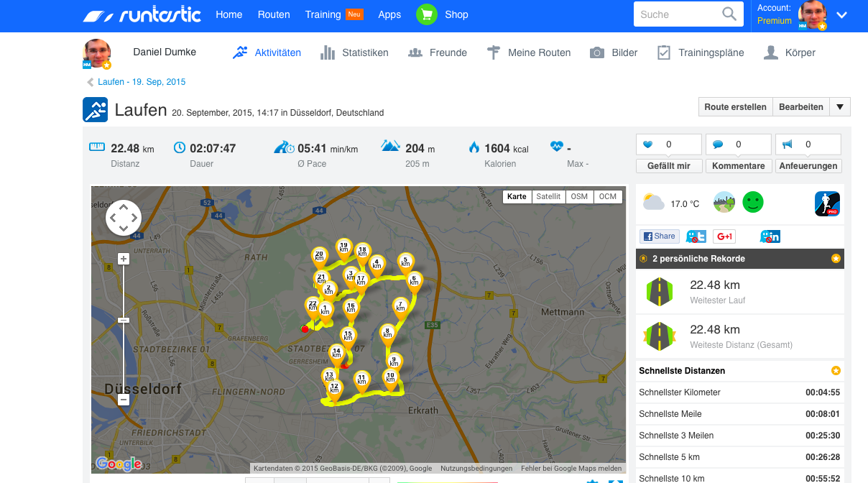Image resolution: width=868 pixels, height=483 pixels.
Task: Click the terrain surface icon
Action: point(724,203)
